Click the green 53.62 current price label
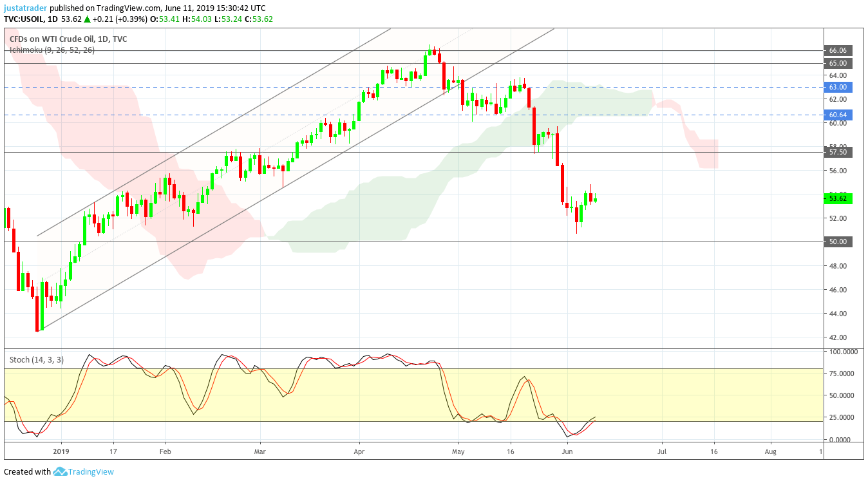 [x=838, y=199]
